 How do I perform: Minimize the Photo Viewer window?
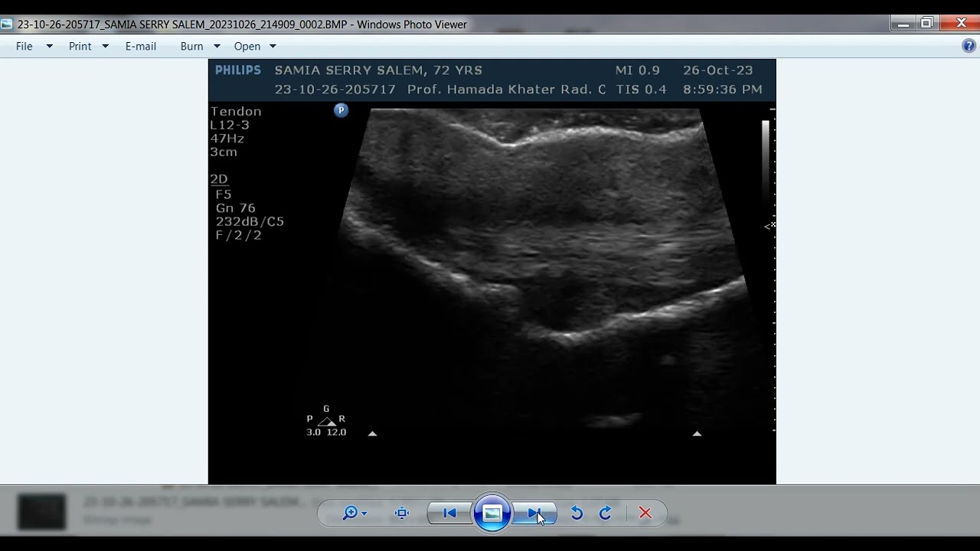point(903,24)
